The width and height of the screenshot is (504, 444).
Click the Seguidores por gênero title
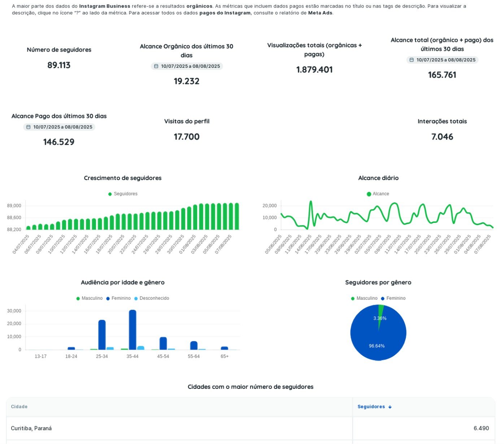coord(378,282)
